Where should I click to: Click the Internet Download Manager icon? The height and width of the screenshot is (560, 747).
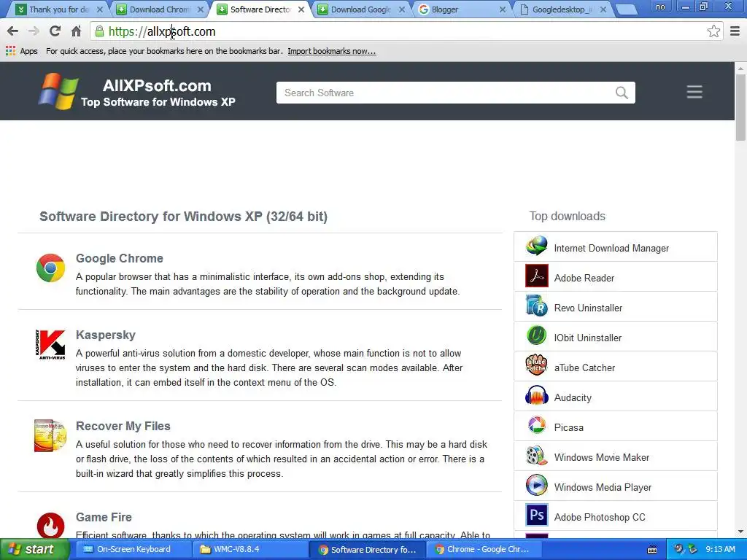coord(536,246)
